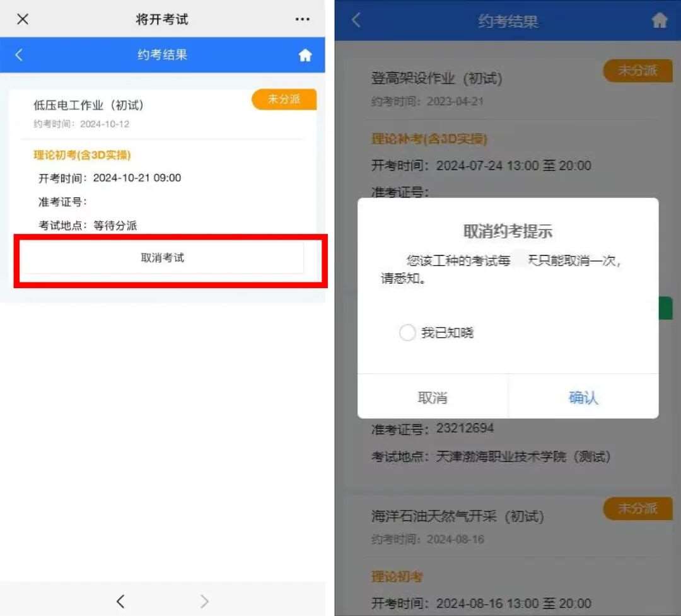Open the more options (...) menu

pyautogui.click(x=303, y=19)
